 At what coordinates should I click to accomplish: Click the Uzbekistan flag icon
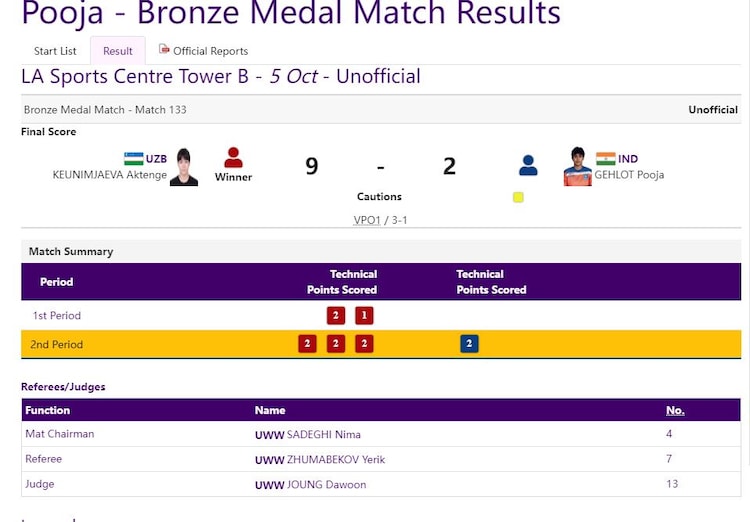134,159
